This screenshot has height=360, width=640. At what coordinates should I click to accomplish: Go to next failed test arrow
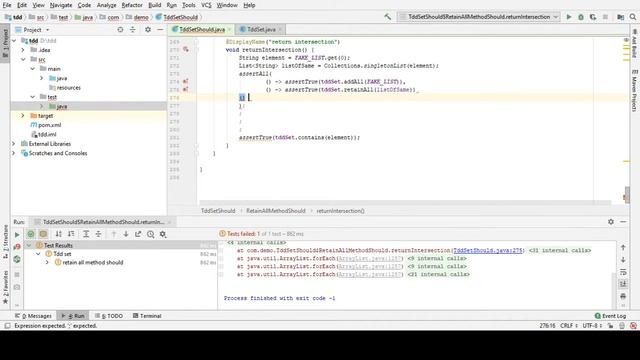pyautogui.click(x=126, y=234)
